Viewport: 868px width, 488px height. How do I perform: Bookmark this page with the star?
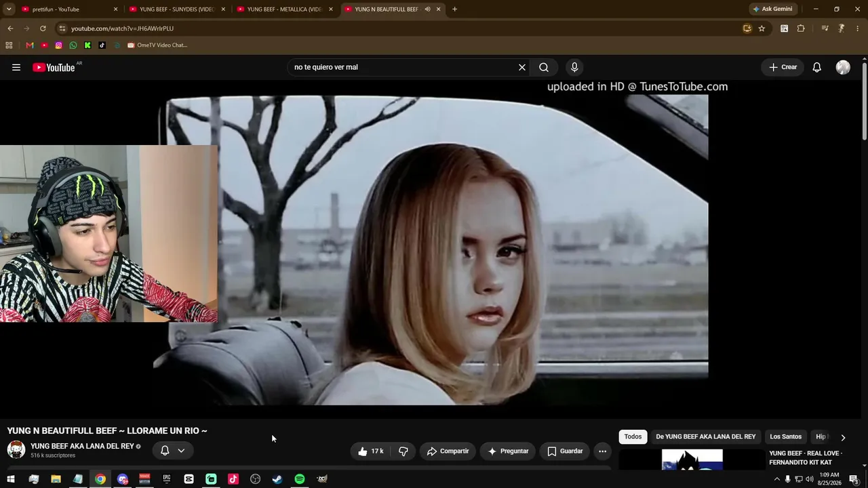(x=762, y=28)
